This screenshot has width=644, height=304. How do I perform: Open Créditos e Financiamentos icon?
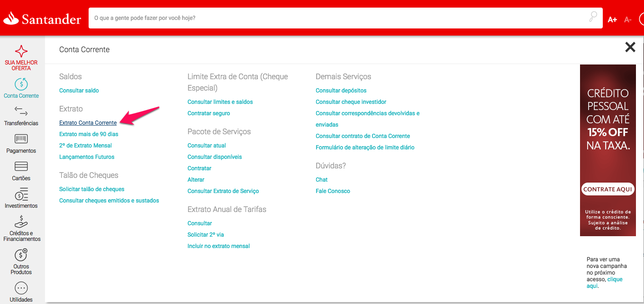tap(21, 221)
